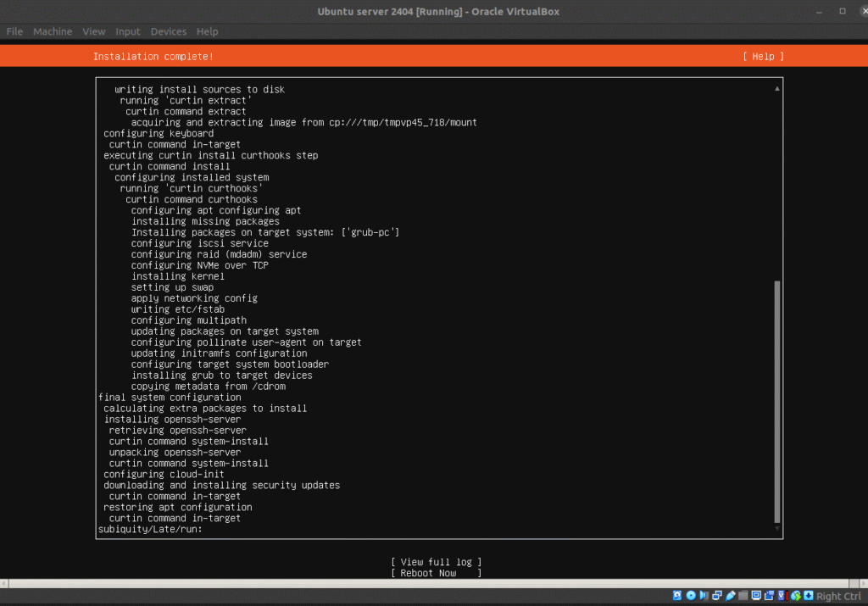Screen dimensions: 868x606
Task: Open the View menu
Action: [94, 31]
